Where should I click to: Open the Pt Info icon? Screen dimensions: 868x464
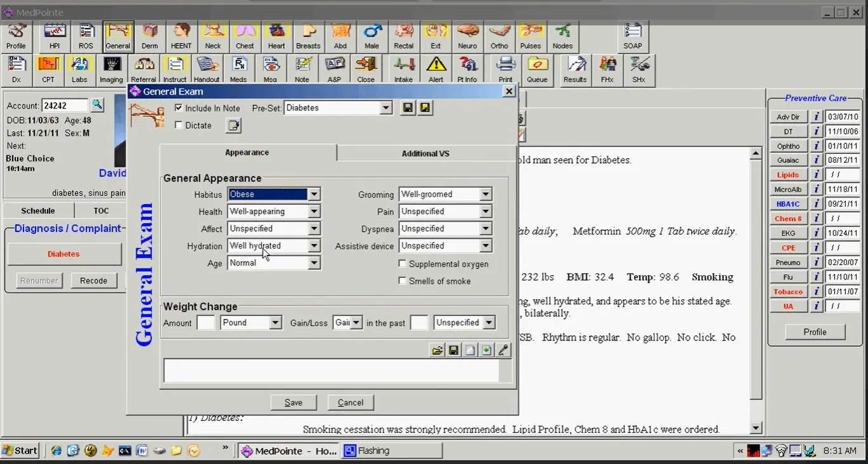(x=467, y=70)
